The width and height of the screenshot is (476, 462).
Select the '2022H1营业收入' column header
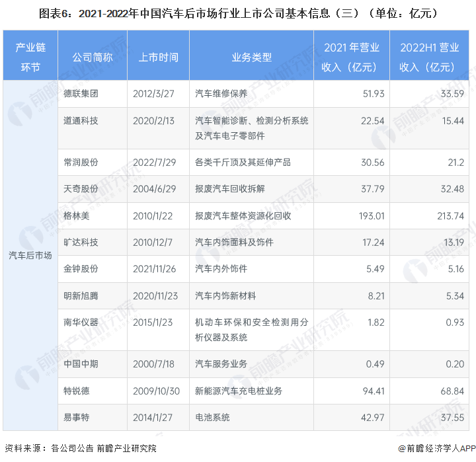pyautogui.click(x=429, y=57)
